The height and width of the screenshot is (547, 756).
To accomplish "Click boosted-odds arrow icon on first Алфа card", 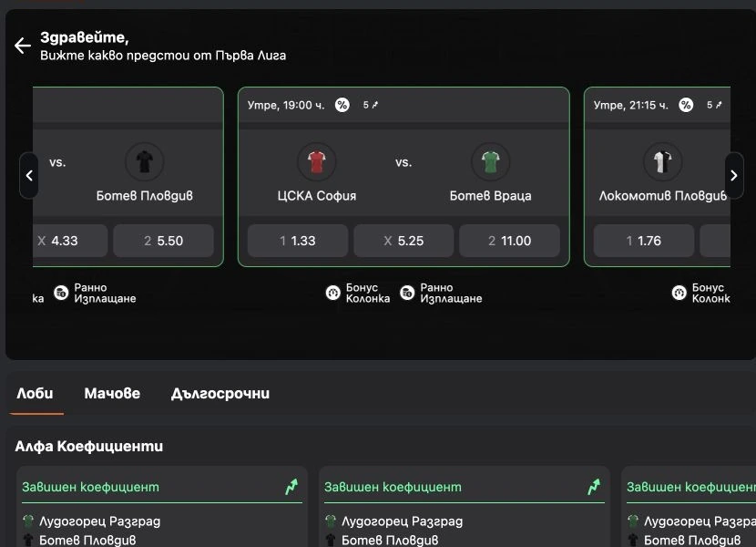I will click(291, 487).
